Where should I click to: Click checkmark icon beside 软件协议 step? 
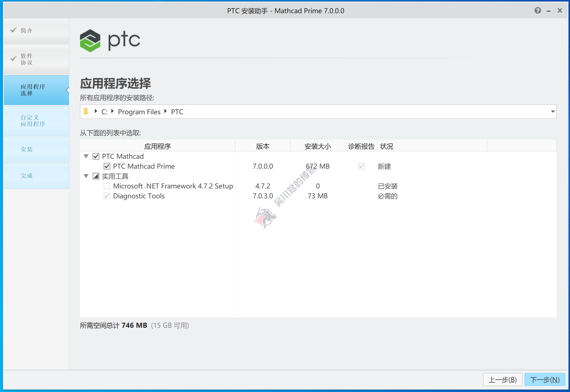click(13, 59)
